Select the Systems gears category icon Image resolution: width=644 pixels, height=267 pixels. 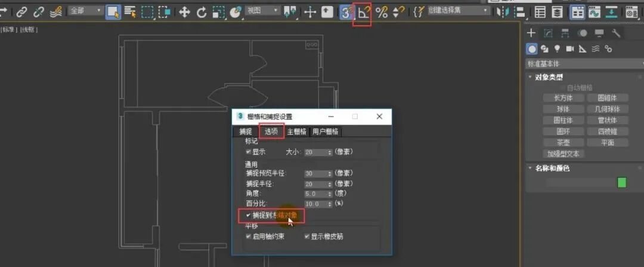[x=609, y=49]
